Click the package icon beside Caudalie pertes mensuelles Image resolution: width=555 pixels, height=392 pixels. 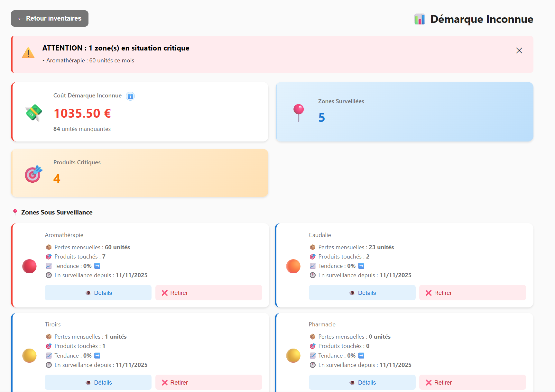tap(312, 247)
